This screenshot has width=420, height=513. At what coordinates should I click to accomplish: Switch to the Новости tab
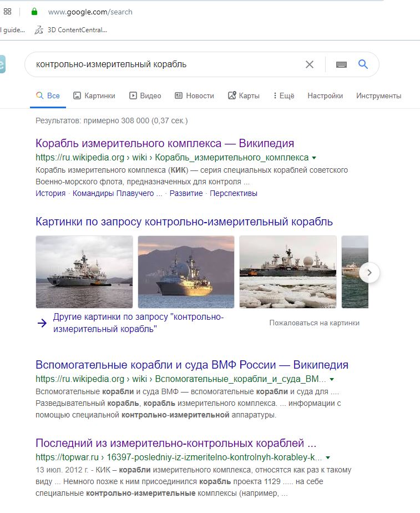tap(195, 96)
